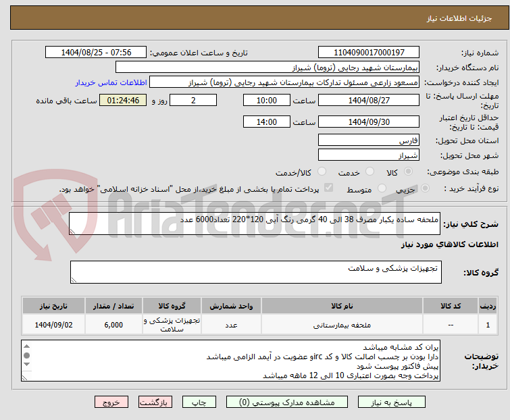Image resolution: width=510 pixels, height=420 pixels.
Task: Click the unit cell 'عدد'
Action: point(231,325)
